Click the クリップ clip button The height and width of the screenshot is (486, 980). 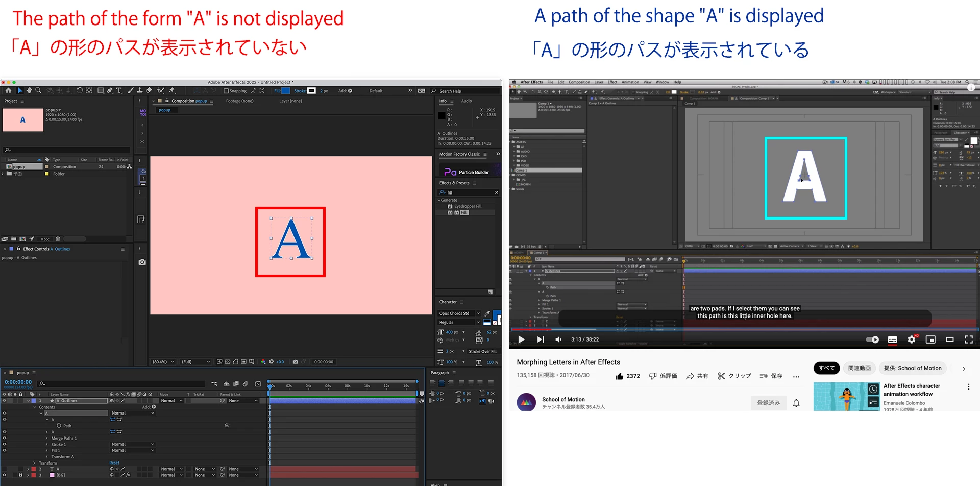coord(734,376)
